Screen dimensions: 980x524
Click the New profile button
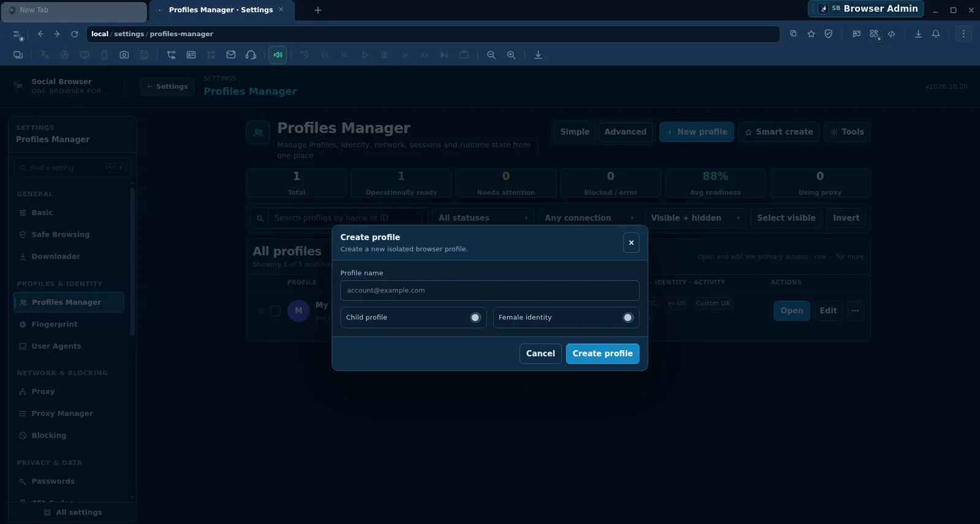[696, 132]
